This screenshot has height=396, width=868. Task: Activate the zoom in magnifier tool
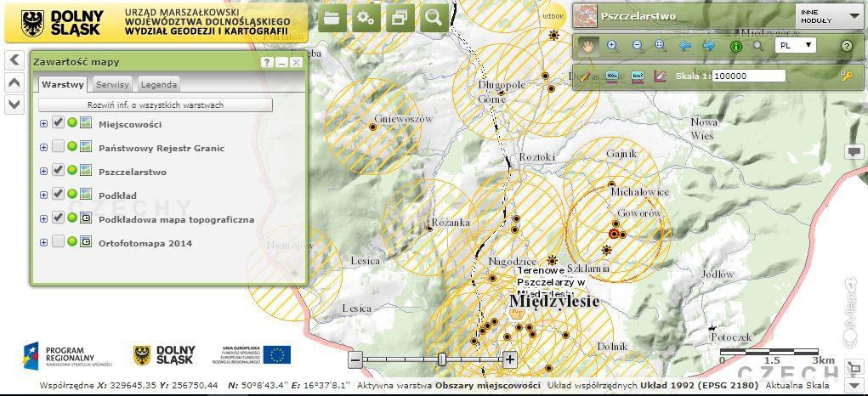pyautogui.click(x=613, y=46)
